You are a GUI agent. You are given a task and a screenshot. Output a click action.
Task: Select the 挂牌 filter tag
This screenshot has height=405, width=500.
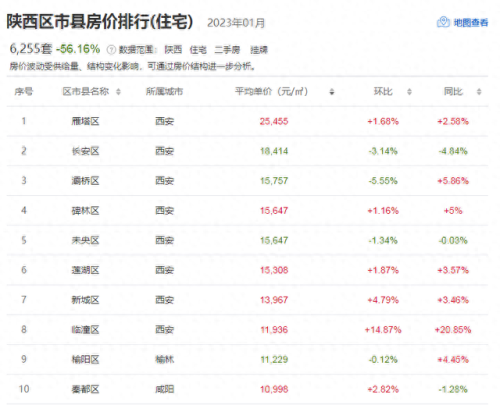point(259,50)
